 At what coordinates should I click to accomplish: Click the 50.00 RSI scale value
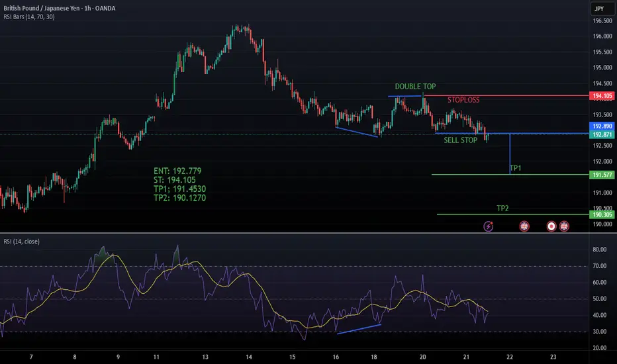pyautogui.click(x=599, y=298)
